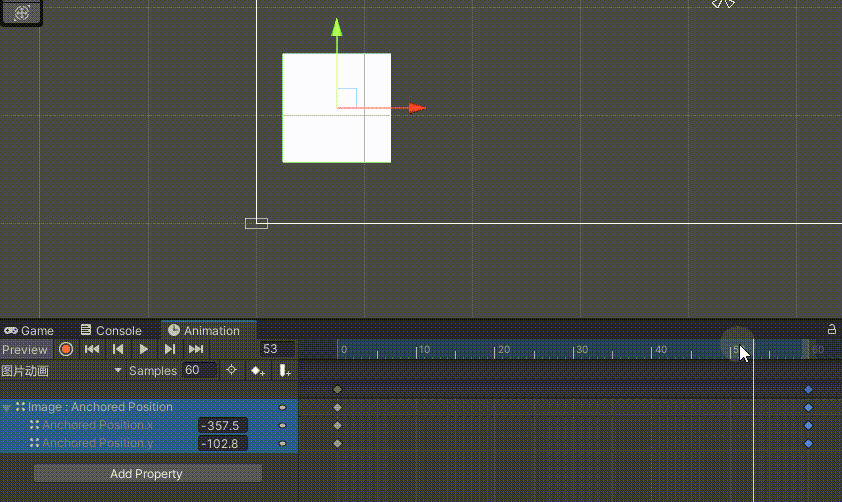Viewport: 842px width, 502px height.
Task: Jump to next keyframe button
Action: coord(170,350)
